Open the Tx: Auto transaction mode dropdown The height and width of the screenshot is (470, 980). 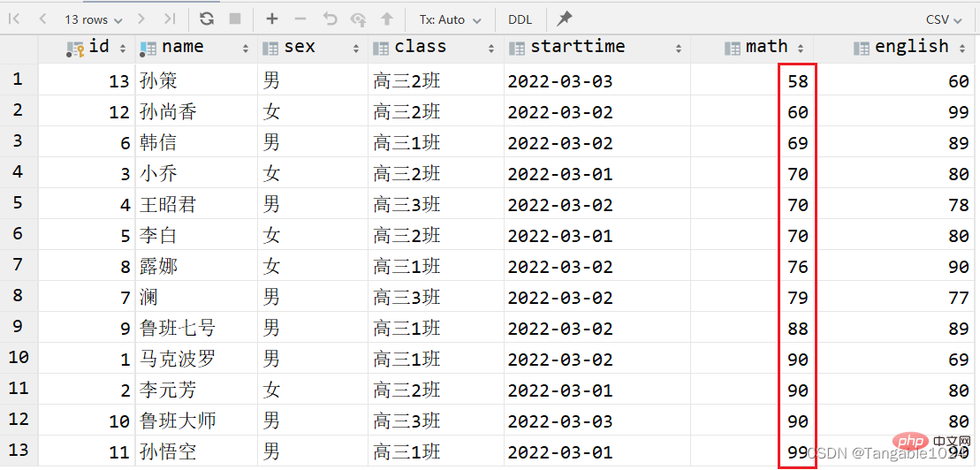[x=450, y=19]
